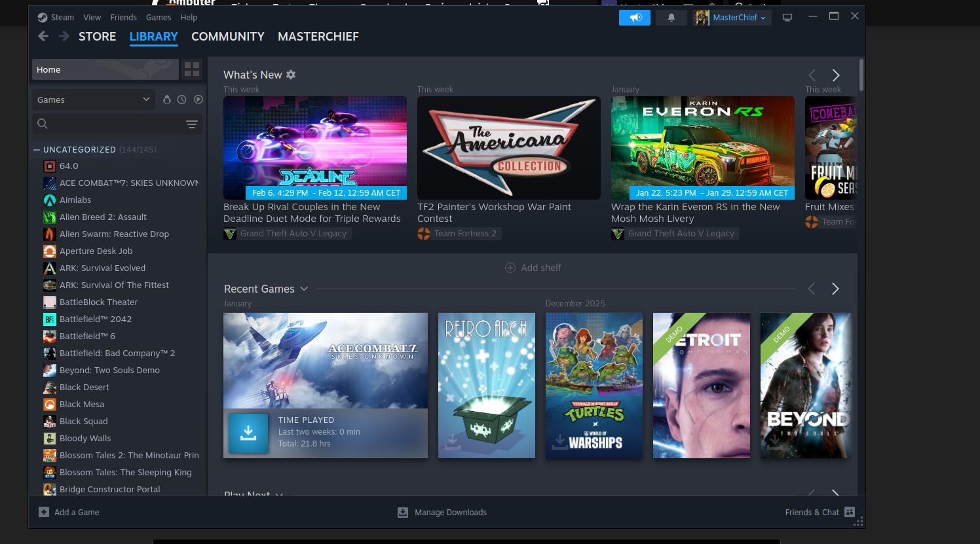Click the Add shelf plus icon
This screenshot has height=544, width=980.
coord(510,268)
